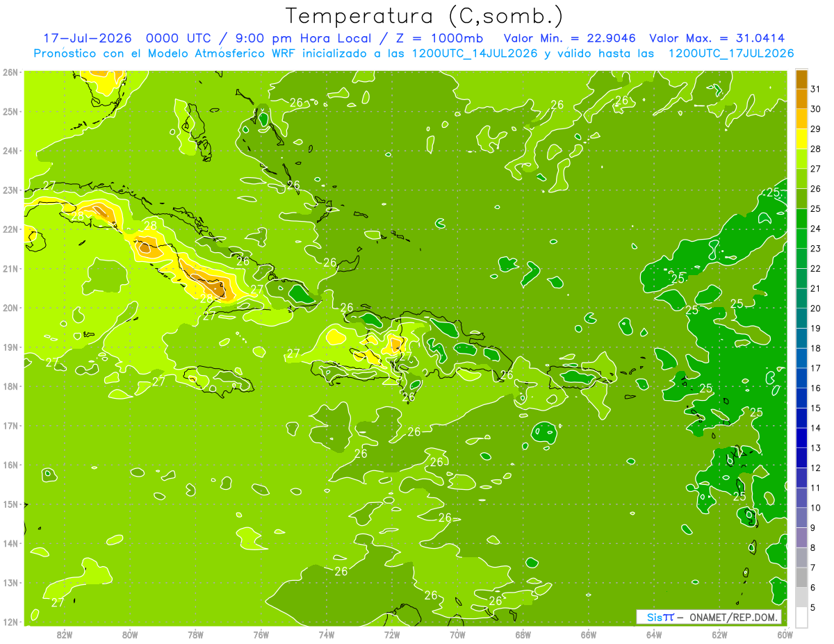Select "Valor Min. = 22.9046" text
The height and width of the screenshot is (644, 834).
[x=570, y=38]
